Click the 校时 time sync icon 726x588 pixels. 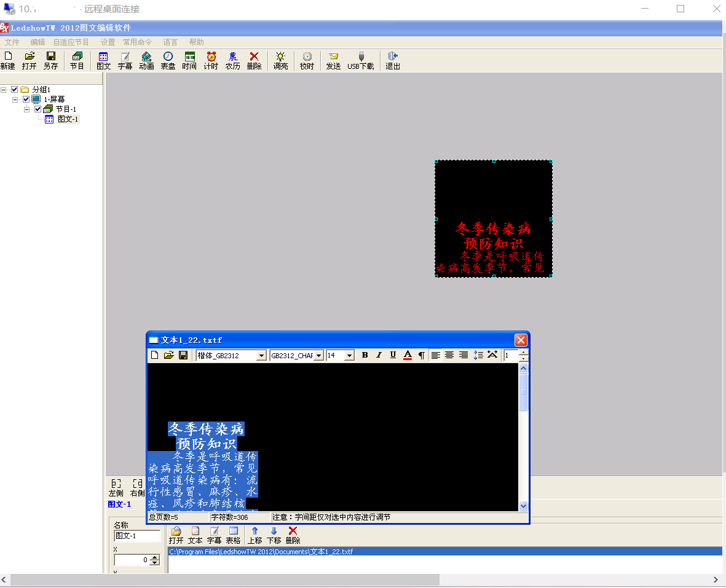click(307, 61)
